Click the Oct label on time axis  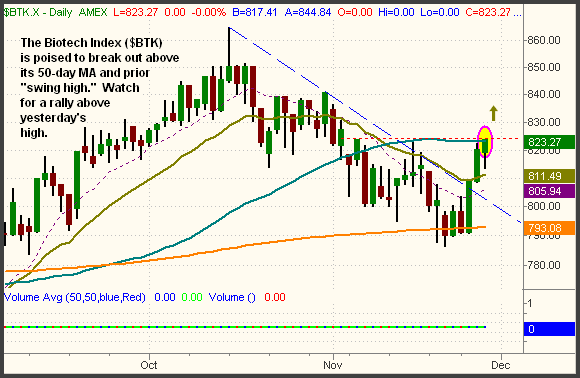pos(149,365)
